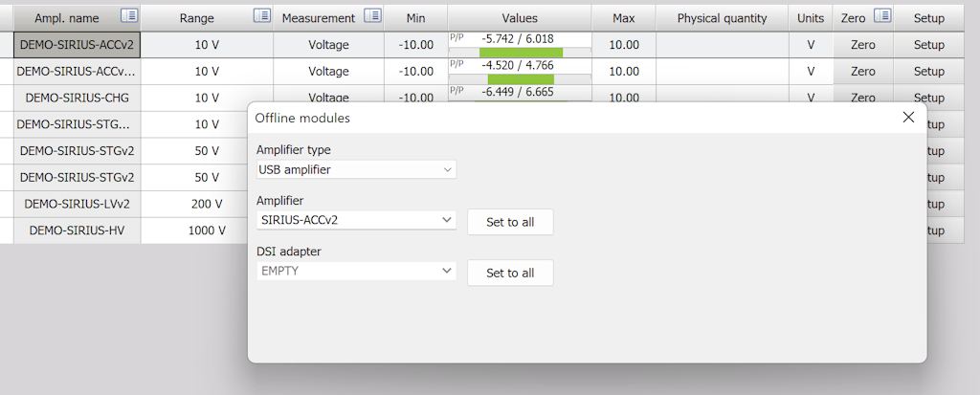The image size is (980, 395).
Task: Click the values bar showing -4.520 / 4.766
Action: [x=520, y=72]
